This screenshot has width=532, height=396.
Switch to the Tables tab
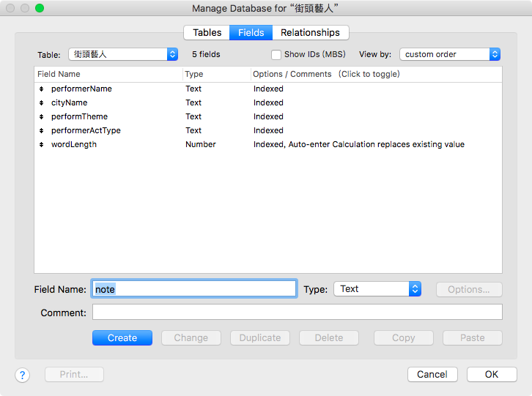(x=207, y=32)
